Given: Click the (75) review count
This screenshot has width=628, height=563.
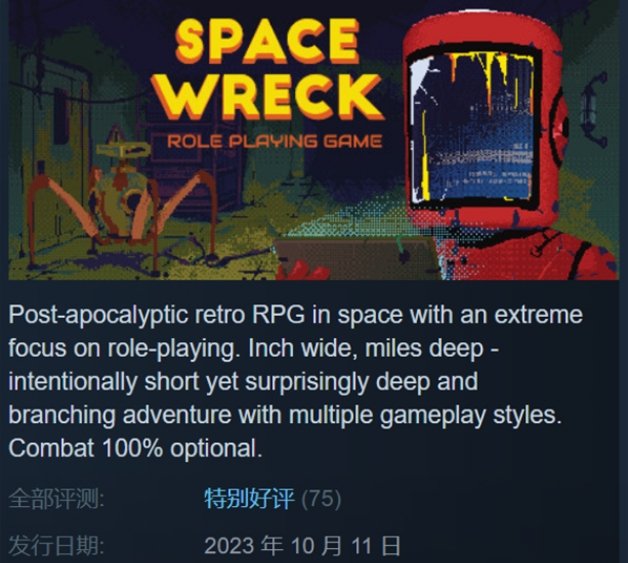Looking at the screenshot, I should tap(321, 499).
